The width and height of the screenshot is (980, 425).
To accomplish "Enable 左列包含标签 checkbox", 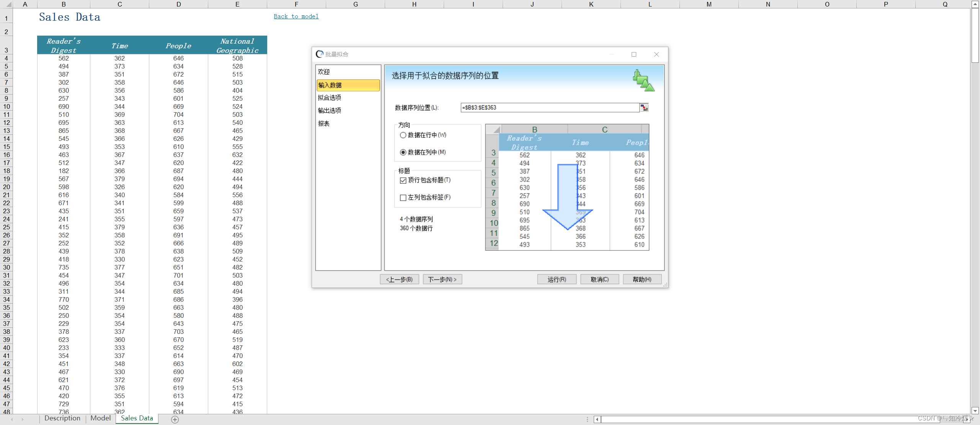I will 403,198.
